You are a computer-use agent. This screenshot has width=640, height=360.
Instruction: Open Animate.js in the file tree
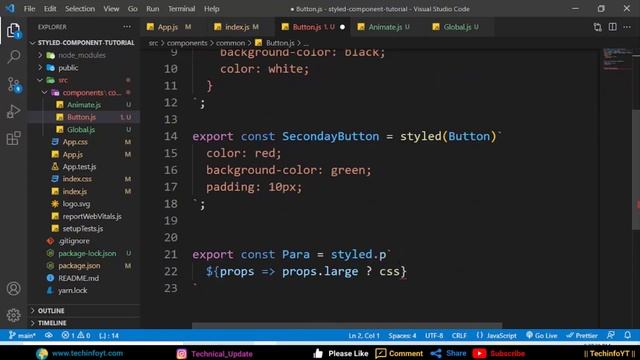[84, 105]
